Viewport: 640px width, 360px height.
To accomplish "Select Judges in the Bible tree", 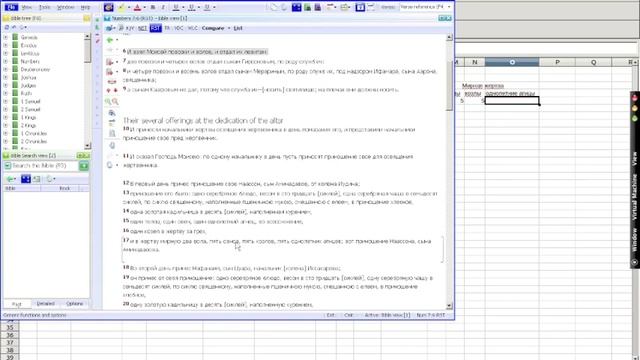I will click(28, 85).
